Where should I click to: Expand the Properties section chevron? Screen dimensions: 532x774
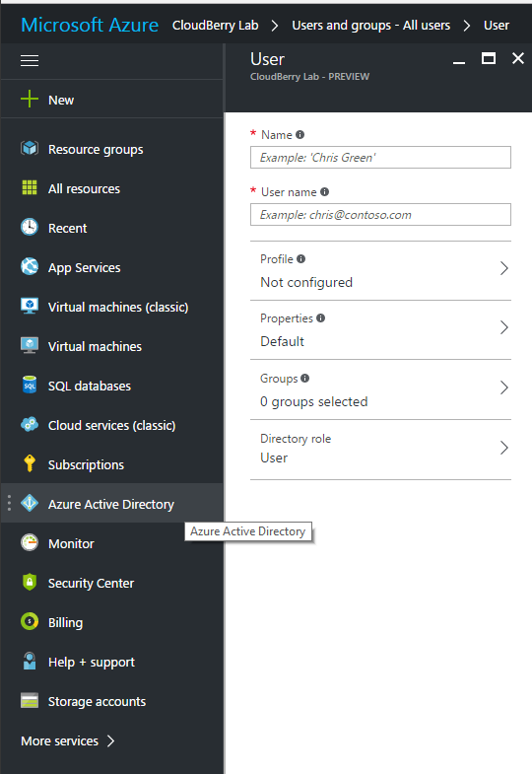coord(503,327)
